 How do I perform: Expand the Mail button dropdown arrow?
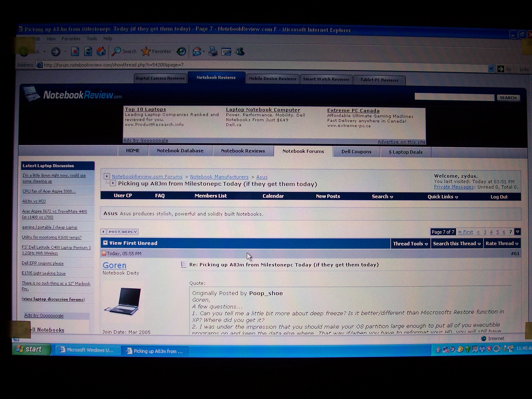point(204,52)
